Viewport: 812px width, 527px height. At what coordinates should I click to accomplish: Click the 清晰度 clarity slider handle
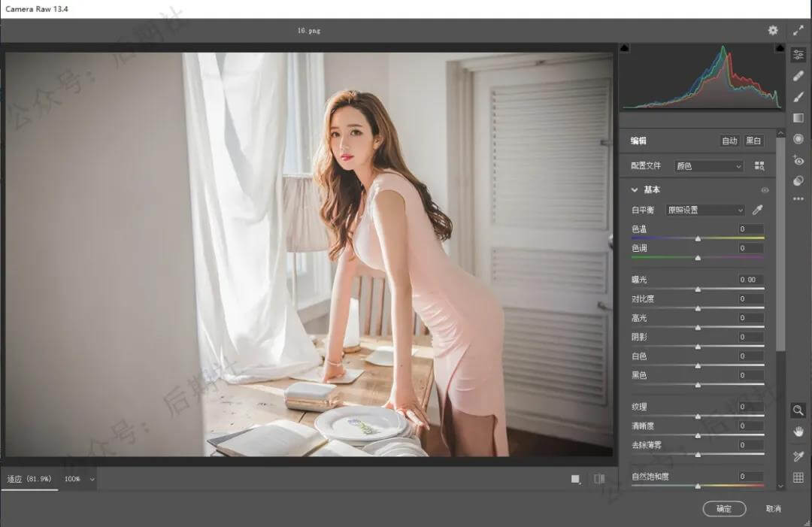tap(698, 435)
